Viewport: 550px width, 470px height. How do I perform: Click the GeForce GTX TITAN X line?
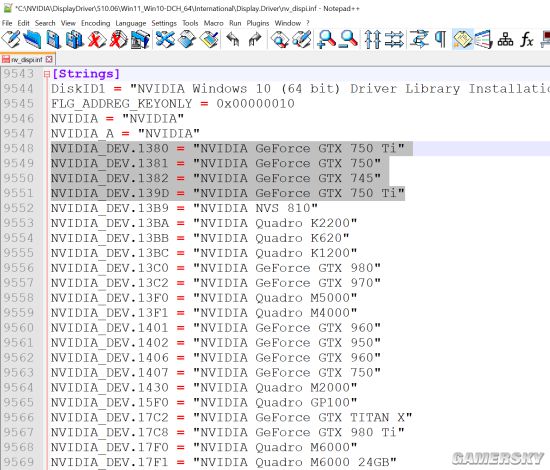pyautogui.click(x=232, y=417)
